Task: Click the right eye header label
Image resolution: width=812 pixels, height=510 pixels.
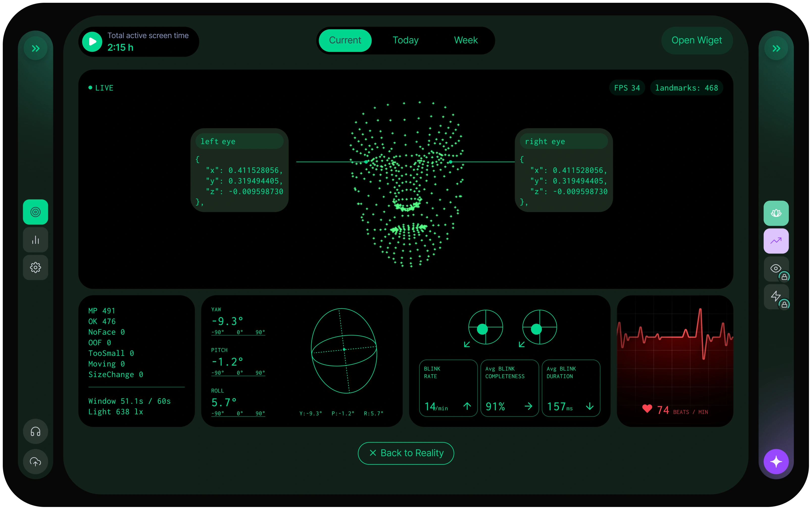Action: click(x=563, y=141)
